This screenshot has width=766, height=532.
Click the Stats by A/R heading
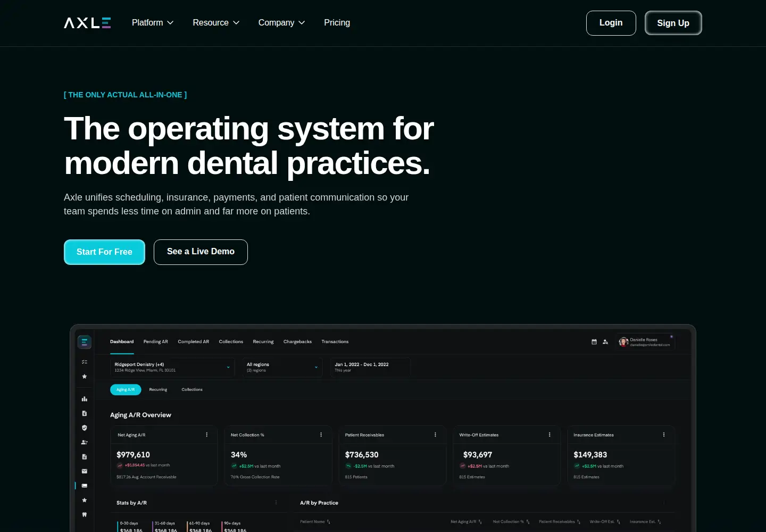click(131, 503)
